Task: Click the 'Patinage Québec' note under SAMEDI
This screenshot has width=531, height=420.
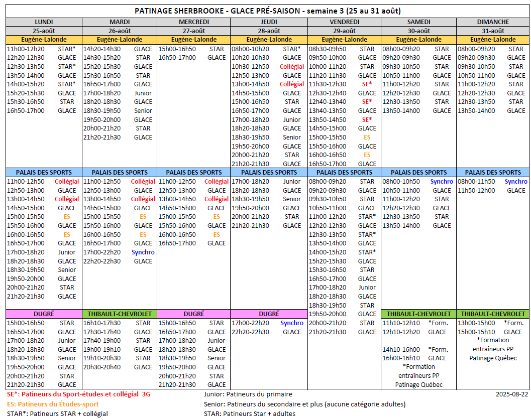Action: 419,385
